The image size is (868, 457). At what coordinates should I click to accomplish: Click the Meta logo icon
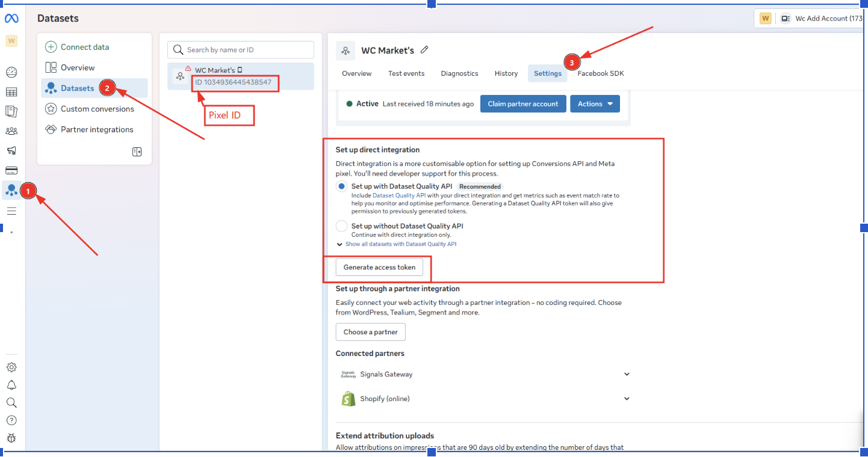(x=11, y=19)
